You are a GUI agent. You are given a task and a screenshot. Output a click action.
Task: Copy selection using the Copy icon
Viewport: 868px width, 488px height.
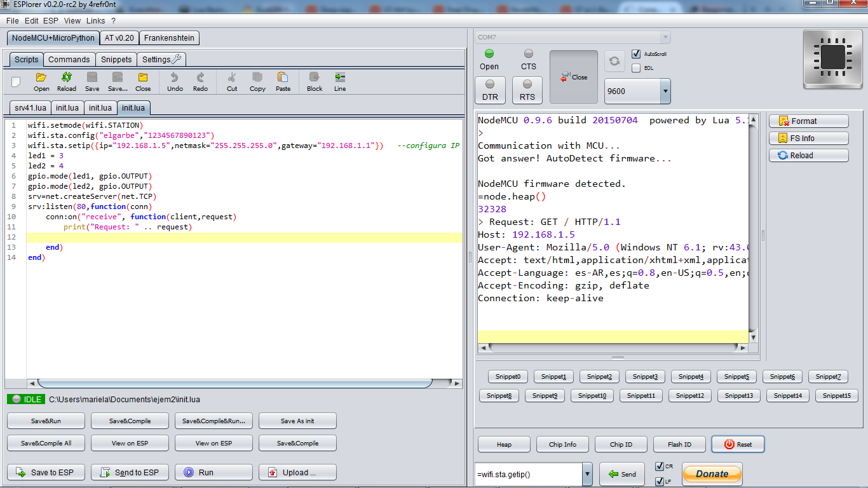pos(257,81)
